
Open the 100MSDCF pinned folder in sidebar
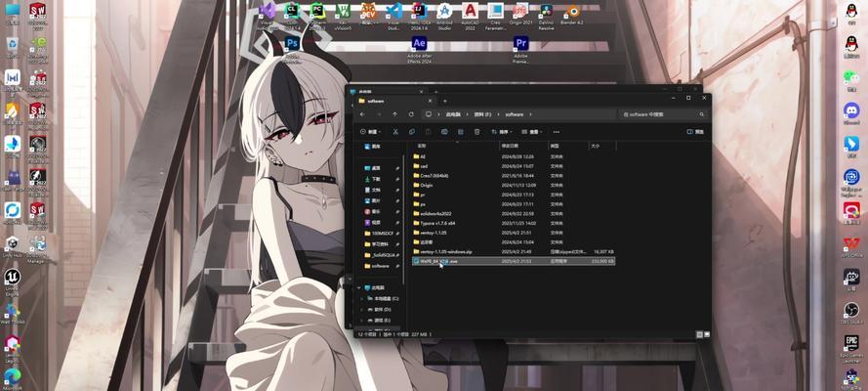[381, 234]
